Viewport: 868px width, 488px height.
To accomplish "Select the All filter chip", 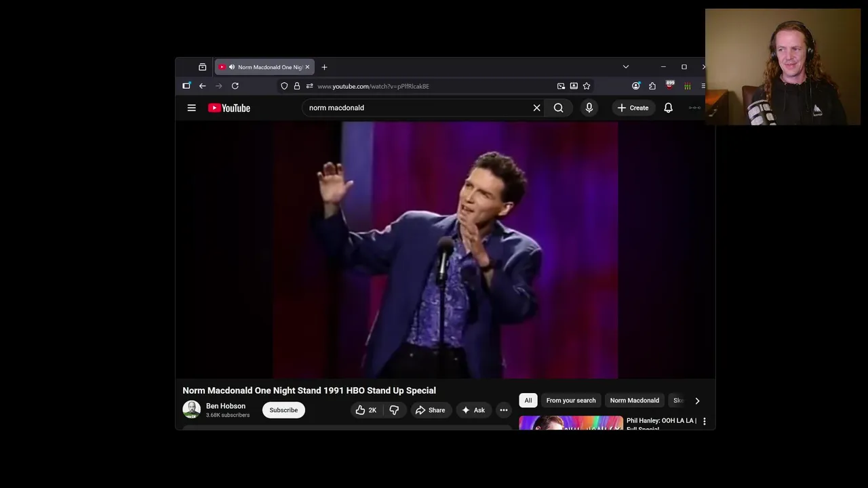I will pos(528,401).
